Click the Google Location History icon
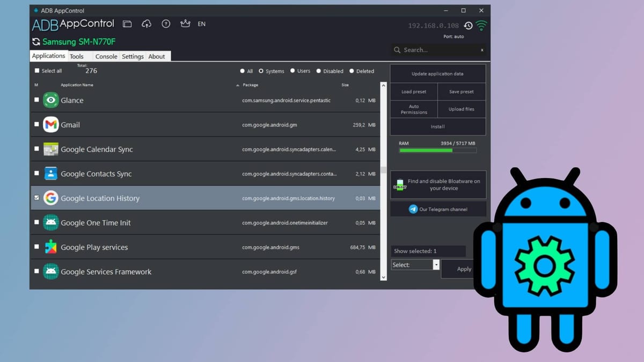Image resolution: width=644 pixels, height=362 pixels. 51,198
